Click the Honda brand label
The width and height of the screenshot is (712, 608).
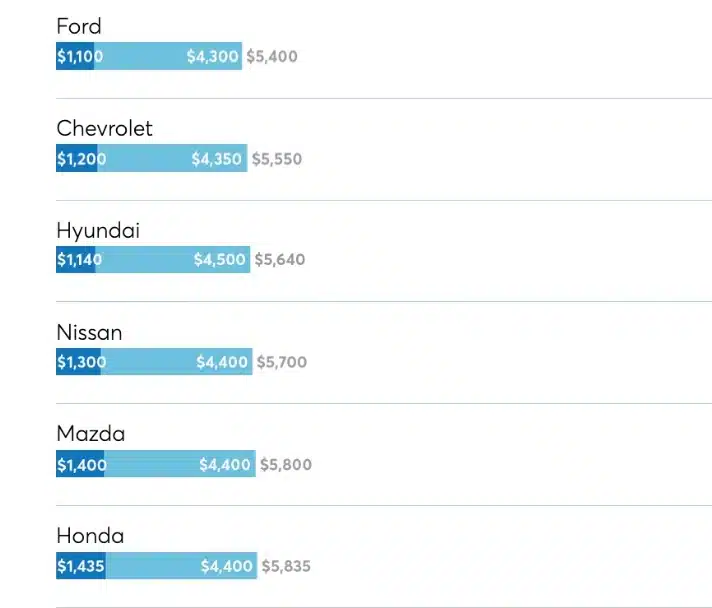(90, 536)
